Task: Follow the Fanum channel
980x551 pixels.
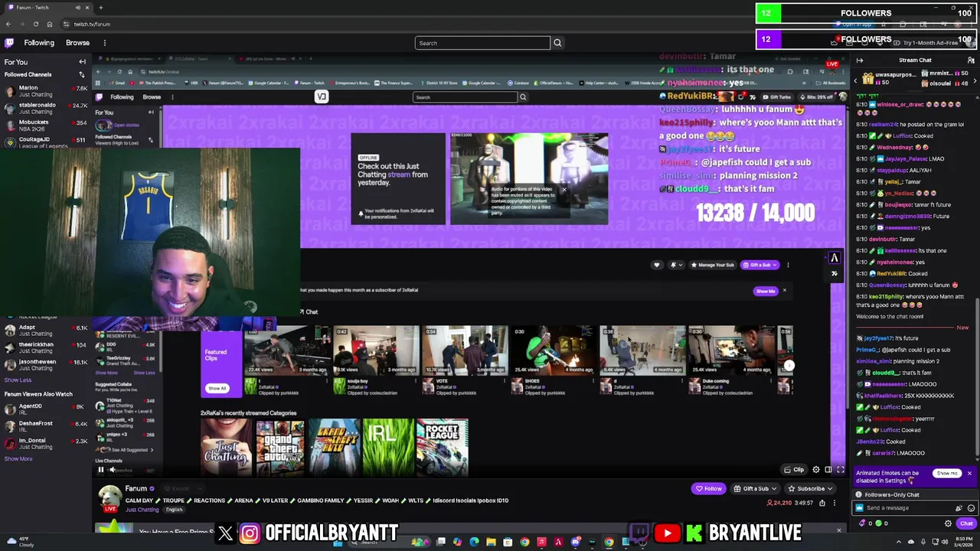Action: (708, 488)
